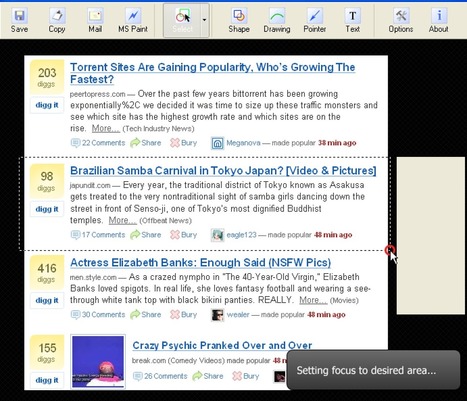This screenshot has height=401, width=467.
Task: Click the Copy toolbar icon
Action: click(x=57, y=21)
